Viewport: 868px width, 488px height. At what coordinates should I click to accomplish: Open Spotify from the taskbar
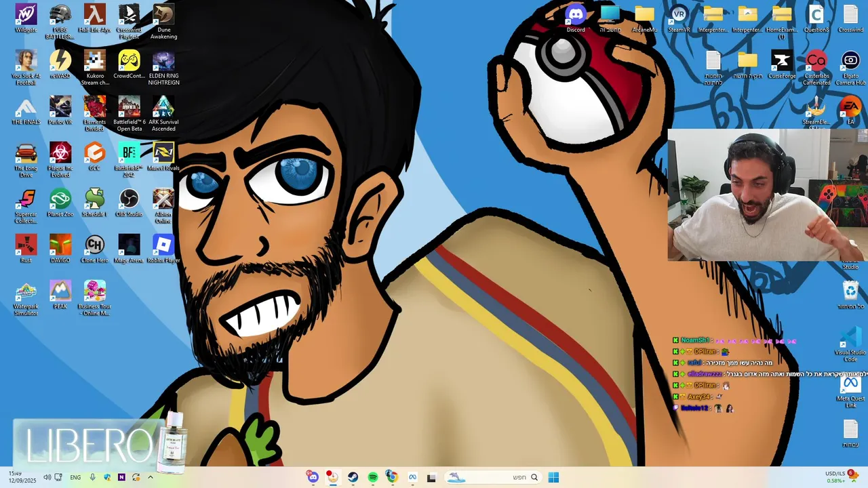(372, 477)
